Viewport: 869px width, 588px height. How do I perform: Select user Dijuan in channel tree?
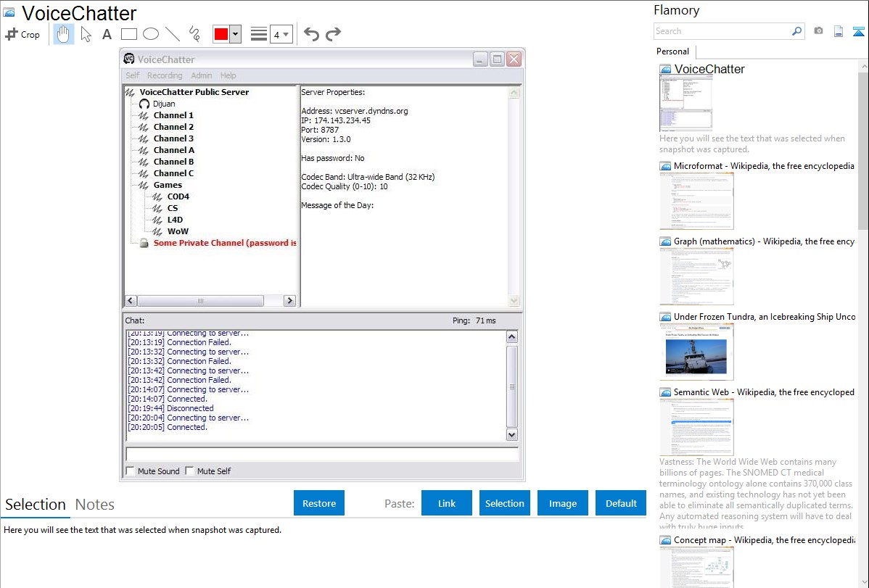click(164, 104)
